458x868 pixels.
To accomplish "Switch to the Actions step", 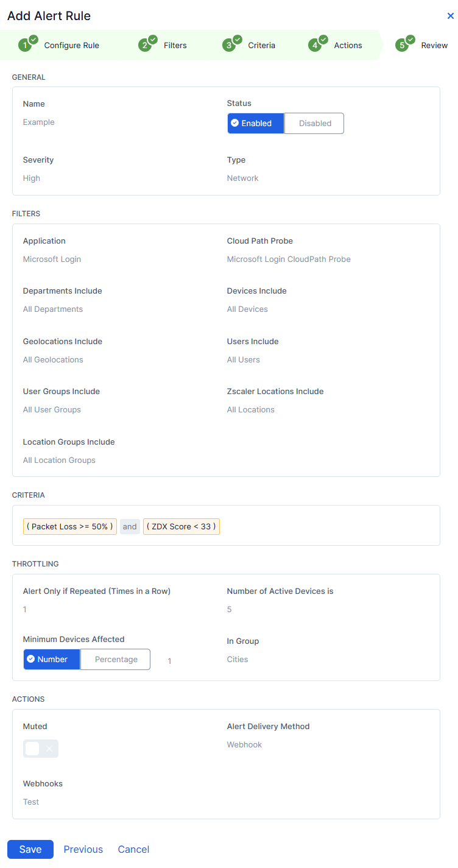I will point(348,46).
